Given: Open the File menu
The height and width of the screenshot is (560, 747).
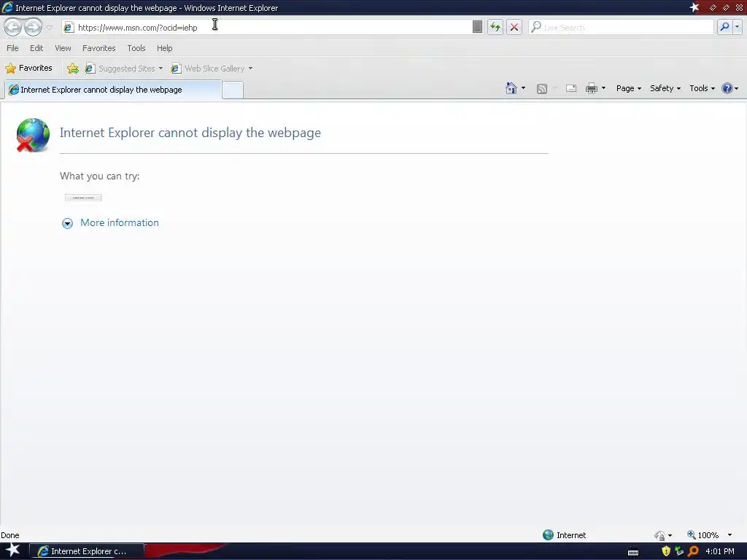Looking at the screenshot, I should tap(12, 48).
